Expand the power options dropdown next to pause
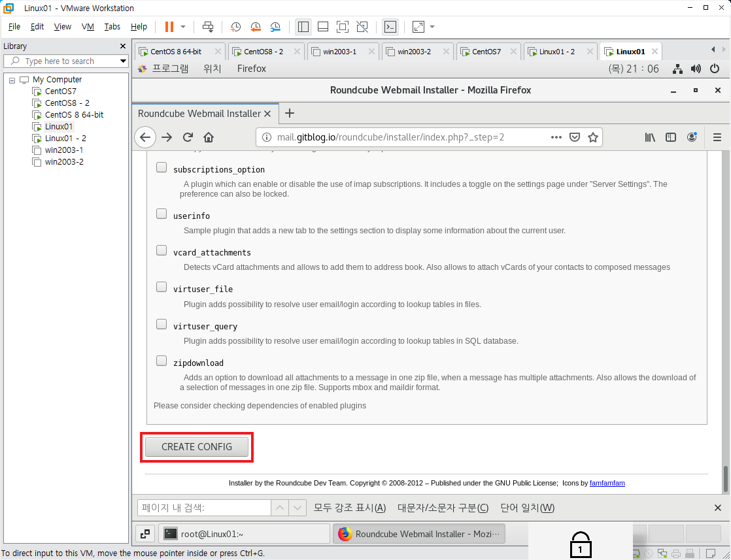Image resolution: width=731 pixels, height=560 pixels. click(x=183, y=27)
